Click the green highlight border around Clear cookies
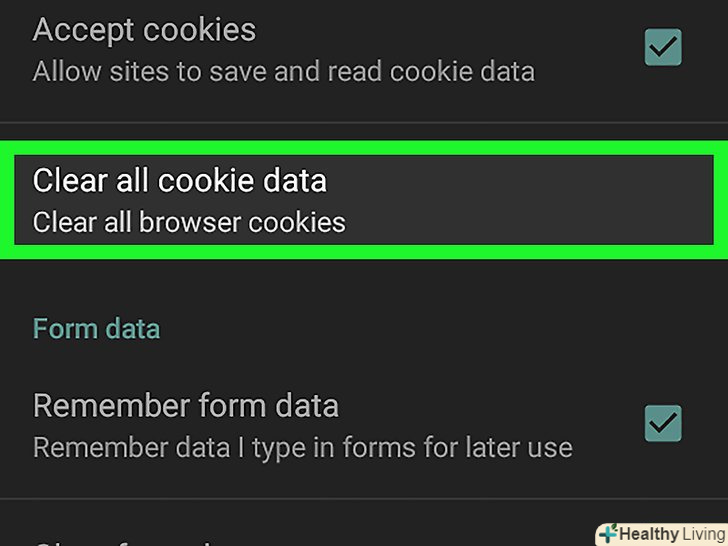 tap(364, 150)
